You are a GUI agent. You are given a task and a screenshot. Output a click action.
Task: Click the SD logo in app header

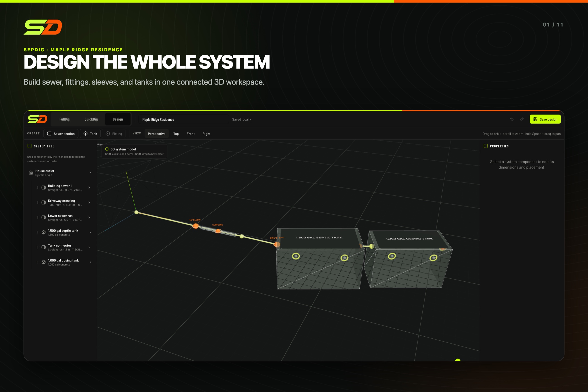point(37,119)
